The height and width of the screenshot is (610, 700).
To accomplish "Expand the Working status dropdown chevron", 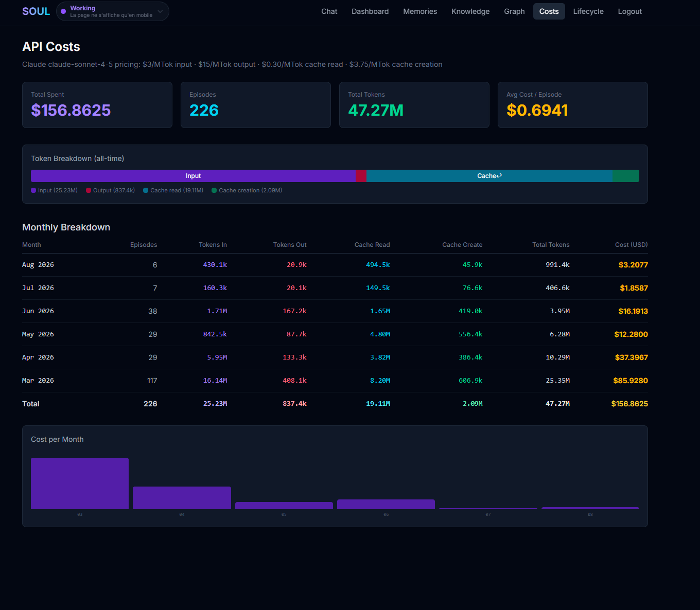I will [160, 11].
